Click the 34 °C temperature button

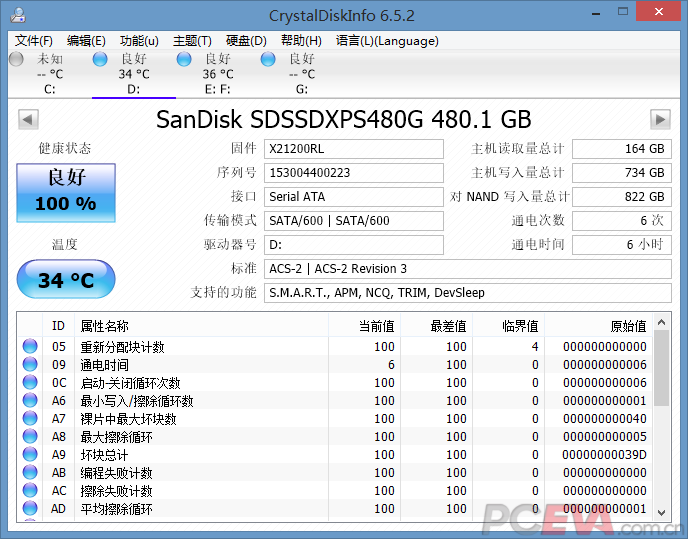[x=66, y=279]
